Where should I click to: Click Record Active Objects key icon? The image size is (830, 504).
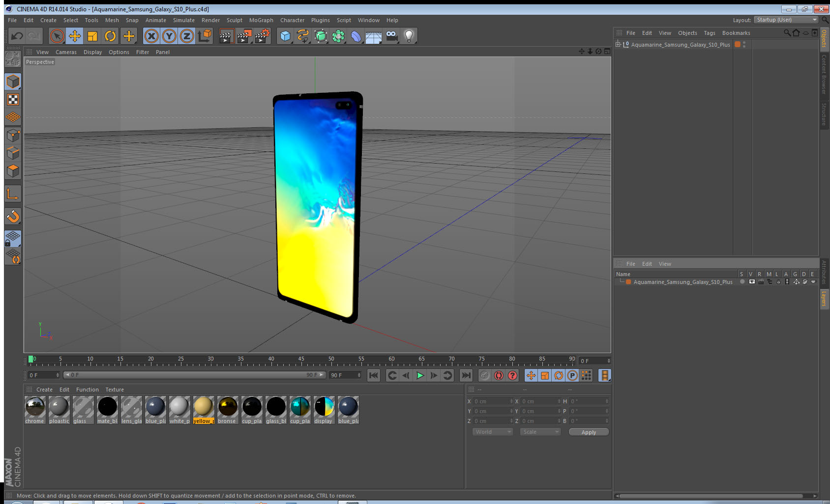coord(485,376)
